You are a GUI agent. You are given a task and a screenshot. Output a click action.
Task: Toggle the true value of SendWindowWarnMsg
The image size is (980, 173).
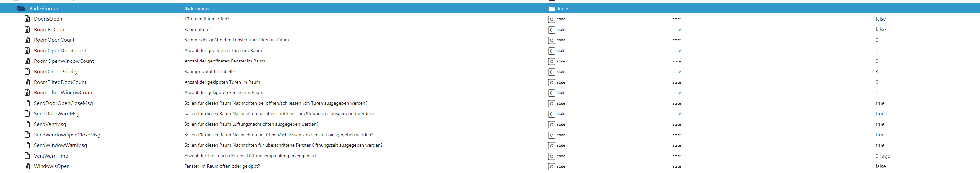879,145
